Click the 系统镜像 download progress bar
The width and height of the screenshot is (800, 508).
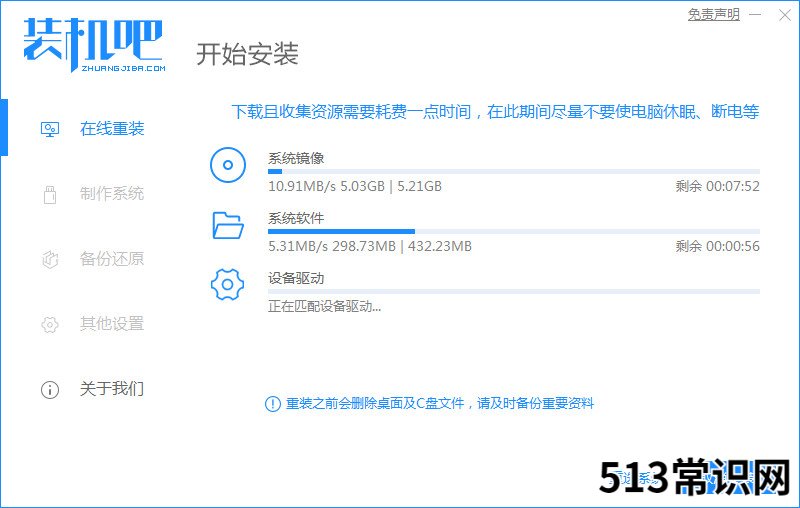pyautogui.click(x=514, y=171)
